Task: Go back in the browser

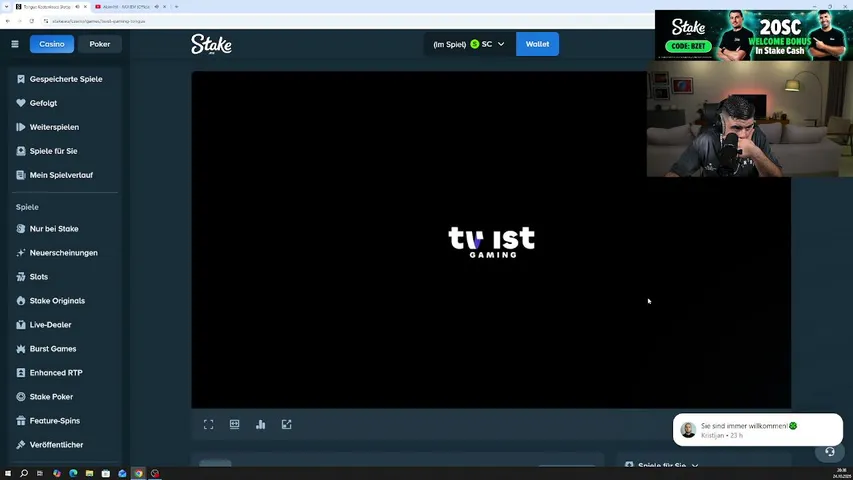Action: 8,21
